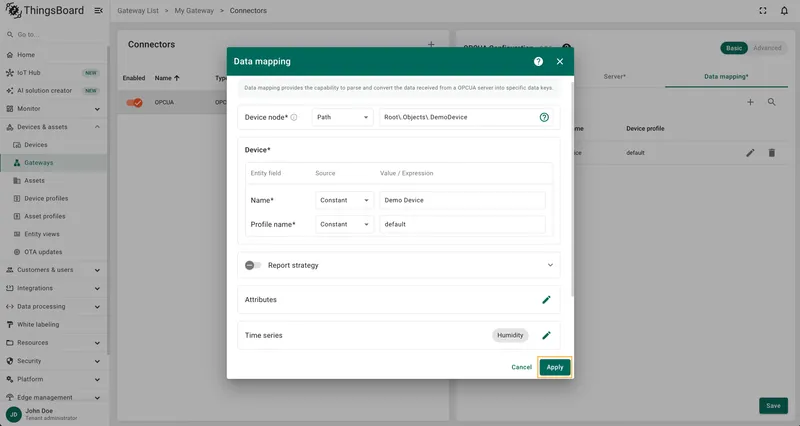Switch to Advanced configuration mode

coord(767,48)
